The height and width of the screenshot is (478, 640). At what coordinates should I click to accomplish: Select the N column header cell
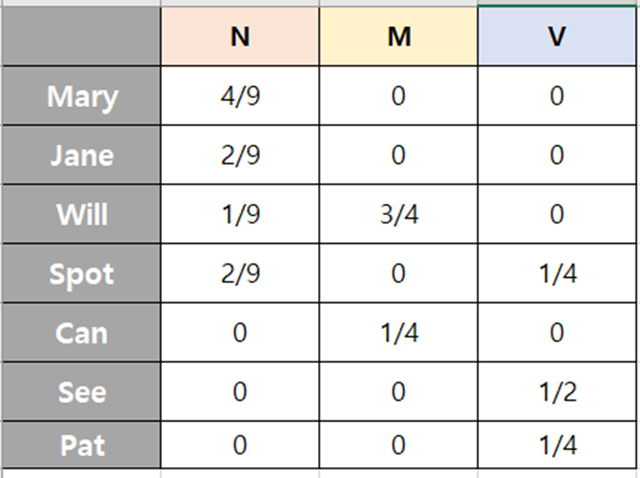tap(240, 38)
